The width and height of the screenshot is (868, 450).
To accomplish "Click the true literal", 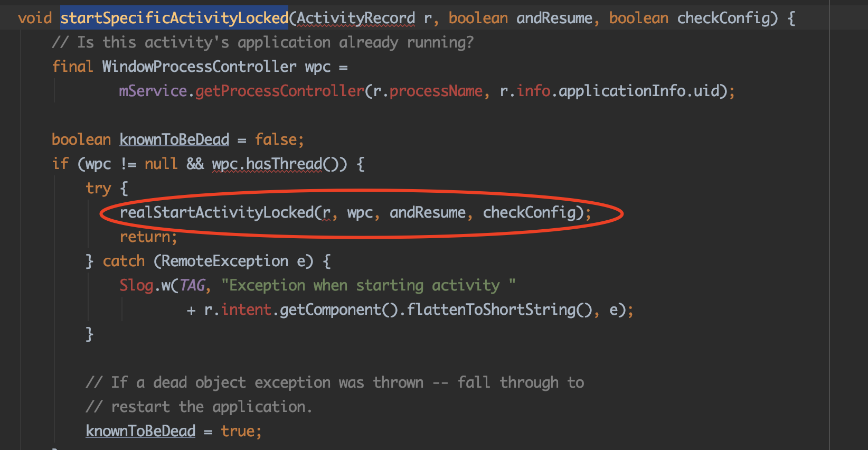I will point(238,431).
